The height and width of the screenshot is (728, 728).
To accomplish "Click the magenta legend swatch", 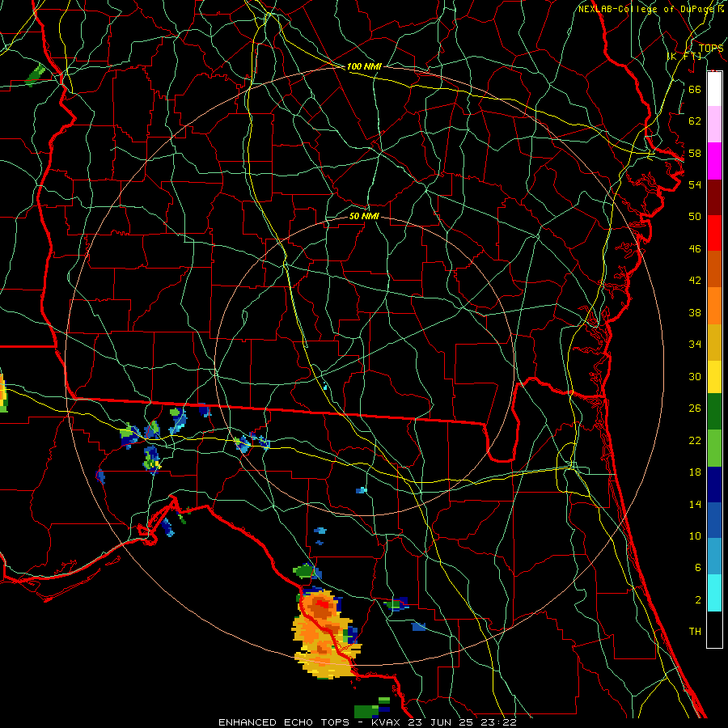I will (714, 161).
